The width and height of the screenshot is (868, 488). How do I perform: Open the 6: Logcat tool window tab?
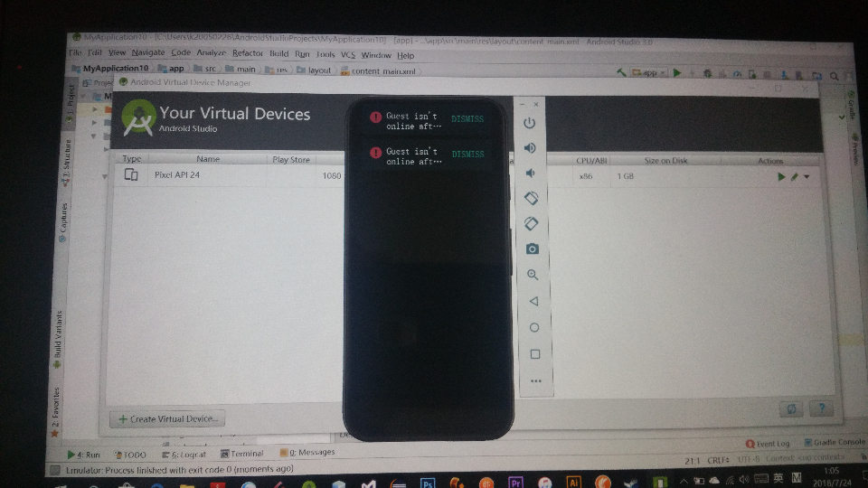click(x=184, y=455)
